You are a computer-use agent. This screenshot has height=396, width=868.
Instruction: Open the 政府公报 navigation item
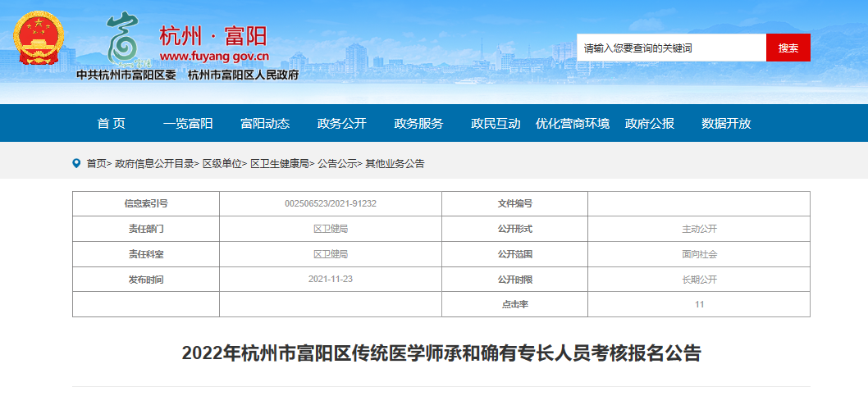[649, 124]
